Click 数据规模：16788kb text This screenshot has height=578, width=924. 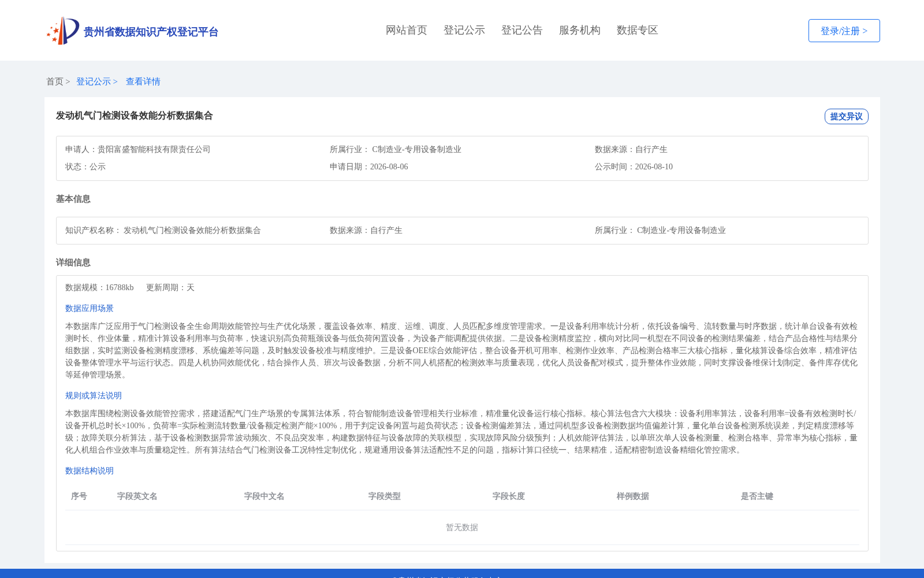pyautogui.click(x=99, y=287)
